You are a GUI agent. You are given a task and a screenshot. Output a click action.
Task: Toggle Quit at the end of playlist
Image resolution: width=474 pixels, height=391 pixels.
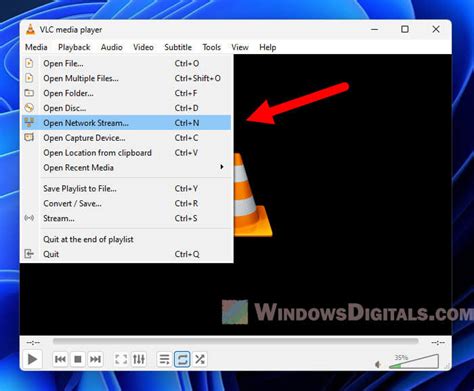click(127, 239)
